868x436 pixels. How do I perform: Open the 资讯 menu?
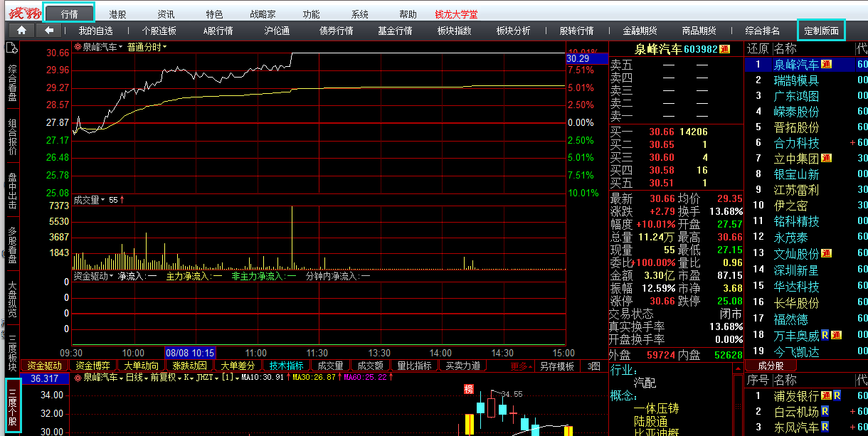(x=166, y=14)
